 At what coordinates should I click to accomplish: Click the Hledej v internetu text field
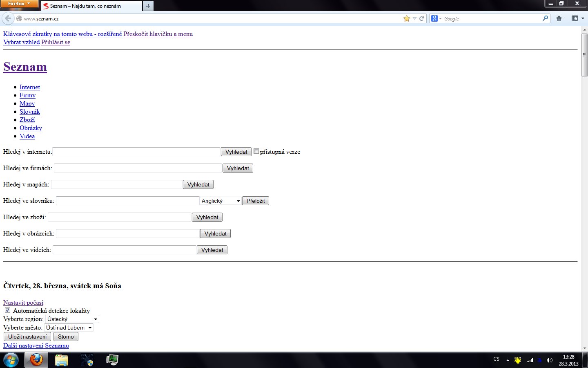tap(136, 152)
